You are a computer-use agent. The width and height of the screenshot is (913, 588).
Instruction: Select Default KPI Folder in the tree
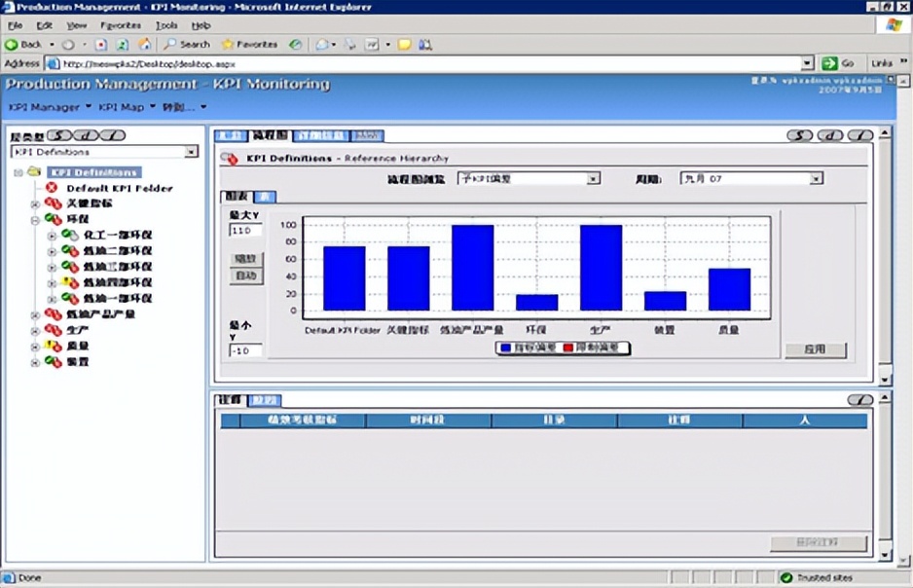120,188
